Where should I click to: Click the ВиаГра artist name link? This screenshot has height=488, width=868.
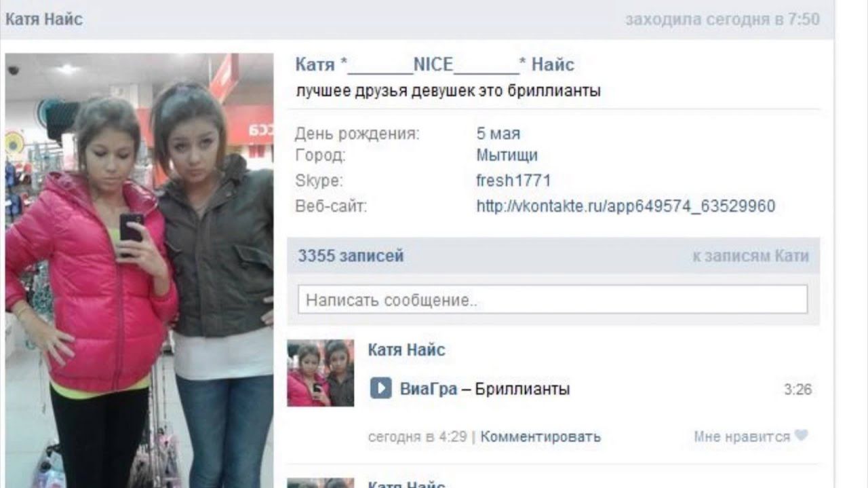click(429, 389)
